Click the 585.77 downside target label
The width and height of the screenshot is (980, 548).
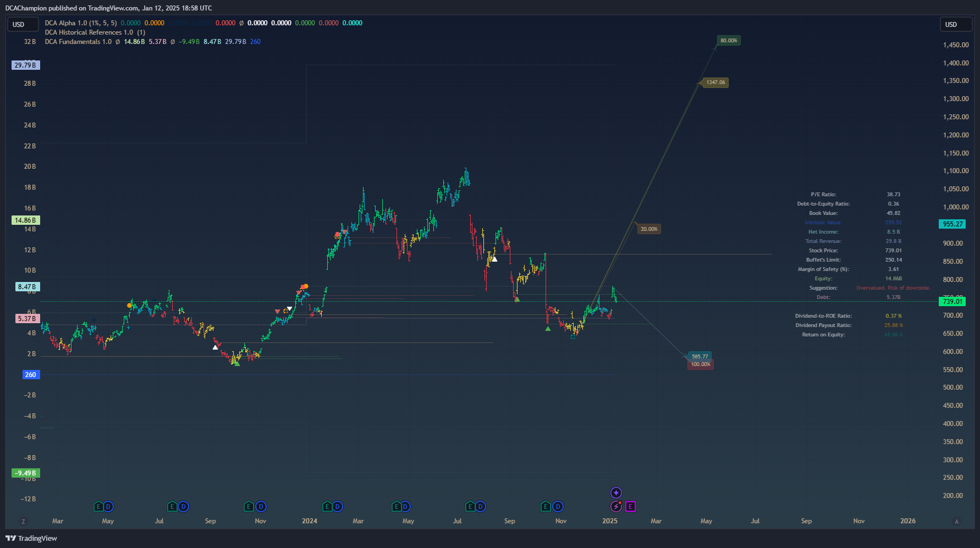click(700, 356)
